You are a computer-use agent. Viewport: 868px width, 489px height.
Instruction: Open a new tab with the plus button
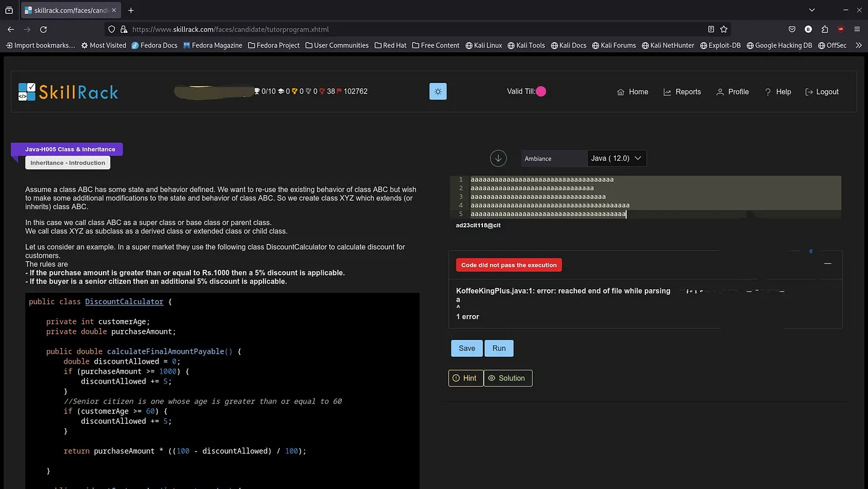coord(131,11)
